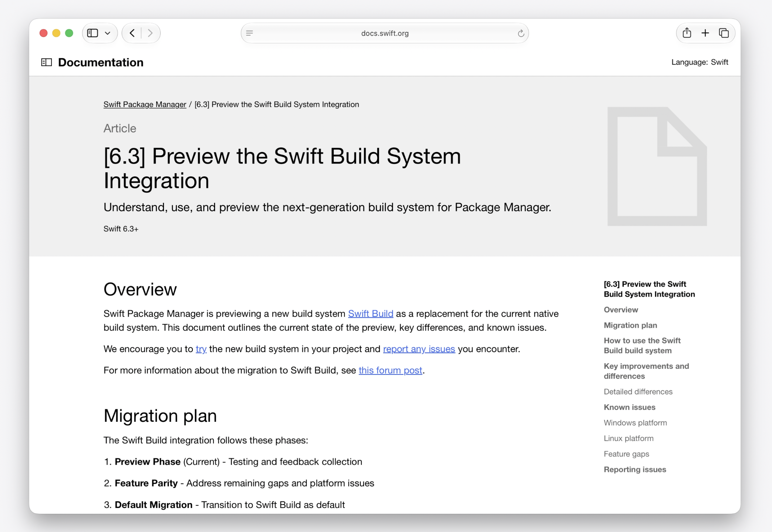Jump to Reporting issues in outline
The image size is (772, 532).
click(635, 469)
